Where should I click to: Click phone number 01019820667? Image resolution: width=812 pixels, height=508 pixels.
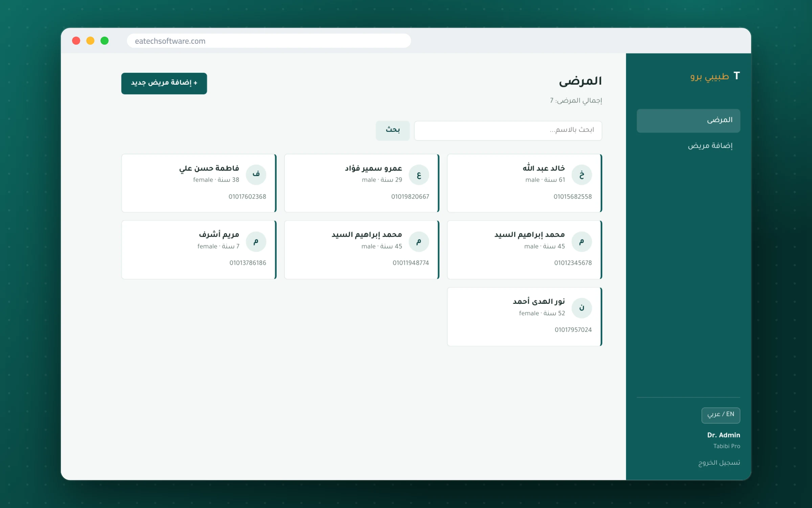[x=410, y=196]
